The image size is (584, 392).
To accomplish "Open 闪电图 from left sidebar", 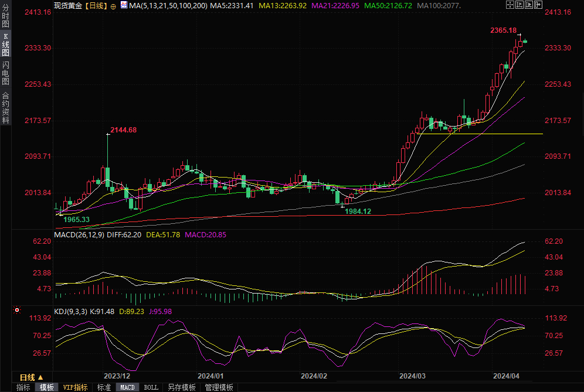I will coord(5,73).
